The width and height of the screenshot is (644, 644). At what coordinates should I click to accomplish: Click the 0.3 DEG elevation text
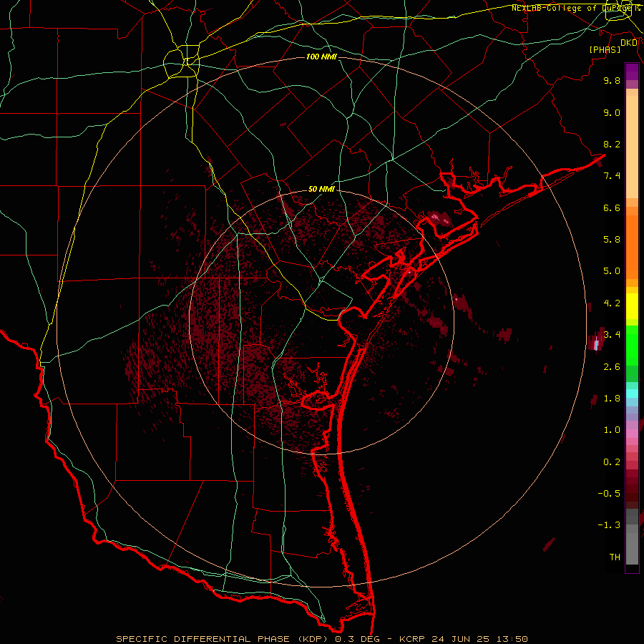[357, 639]
